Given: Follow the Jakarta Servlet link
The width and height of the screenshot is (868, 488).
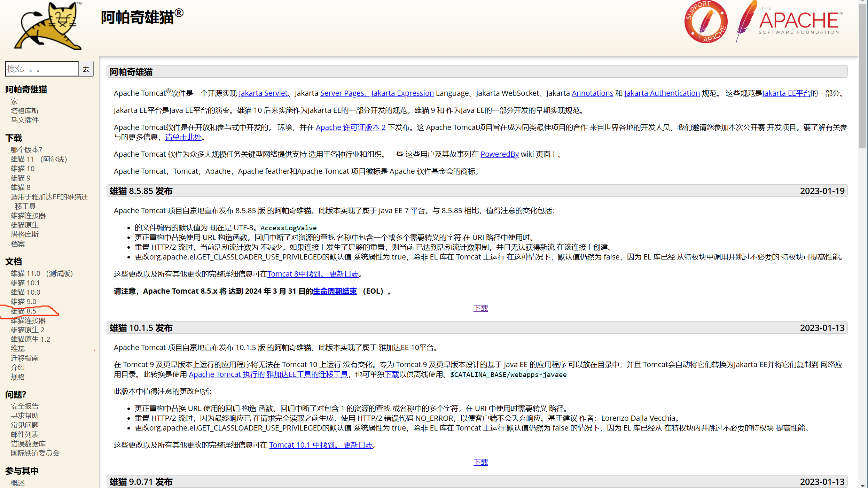Looking at the screenshot, I should 263,93.
